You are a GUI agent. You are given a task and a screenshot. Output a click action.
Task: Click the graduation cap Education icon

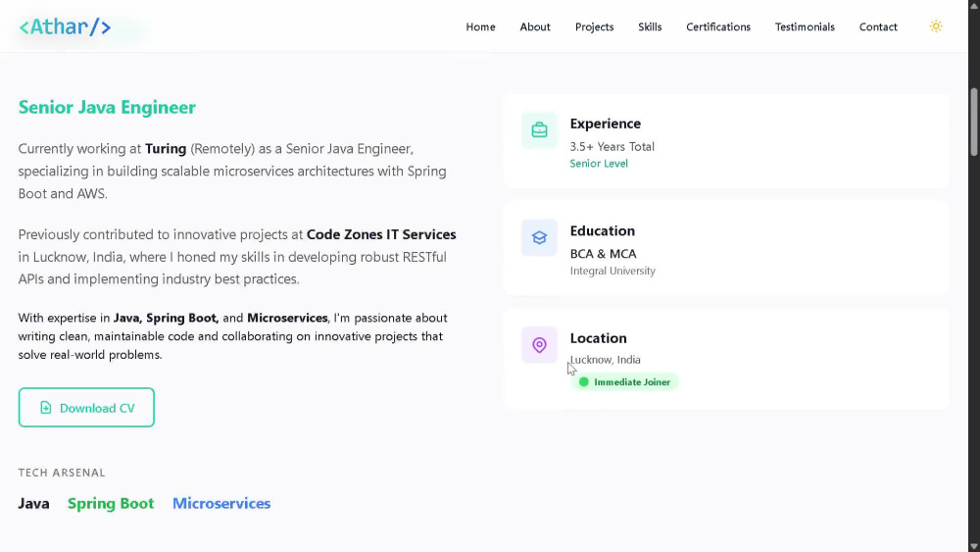(x=539, y=237)
